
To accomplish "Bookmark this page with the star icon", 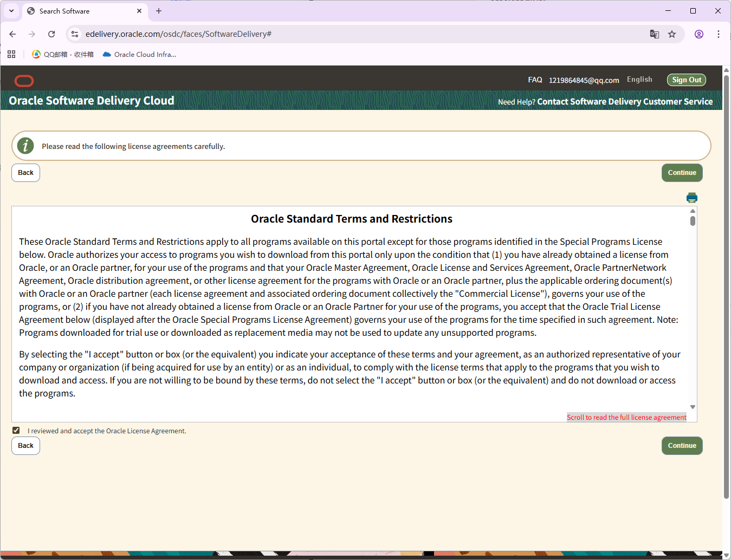I will click(x=672, y=34).
